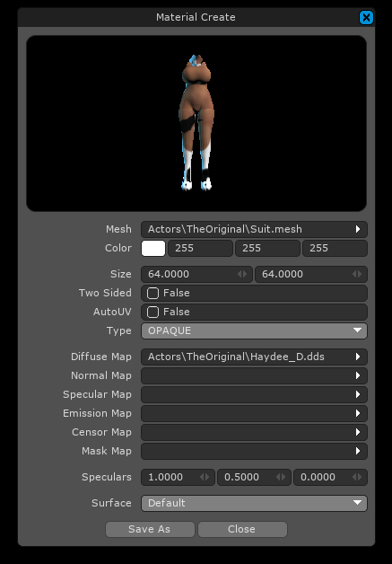Select the red Color value field
Image resolution: width=392 pixels, height=564 pixels.
click(200, 248)
